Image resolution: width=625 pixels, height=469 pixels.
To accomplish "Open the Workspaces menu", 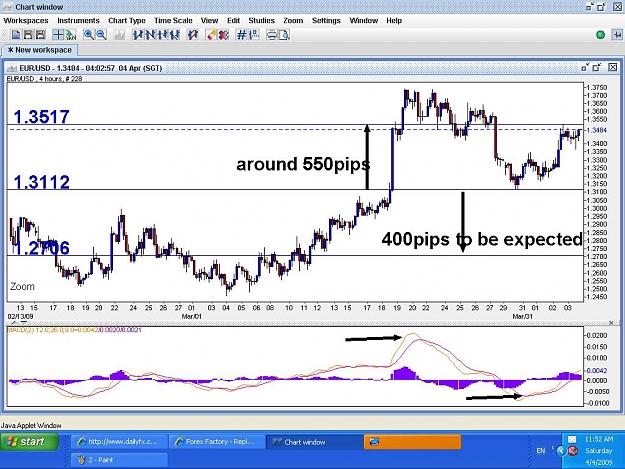I will [x=26, y=21].
